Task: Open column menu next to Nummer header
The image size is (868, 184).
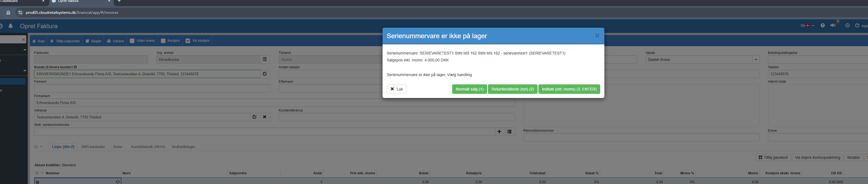Action: (x=39, y=173)
